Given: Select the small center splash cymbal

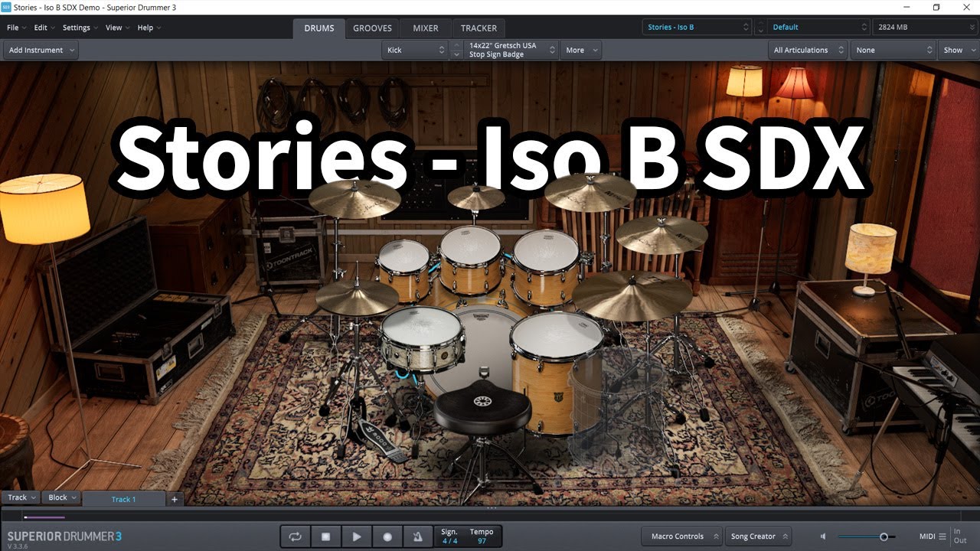Looking at the screenshot, I should pos(476,197).
